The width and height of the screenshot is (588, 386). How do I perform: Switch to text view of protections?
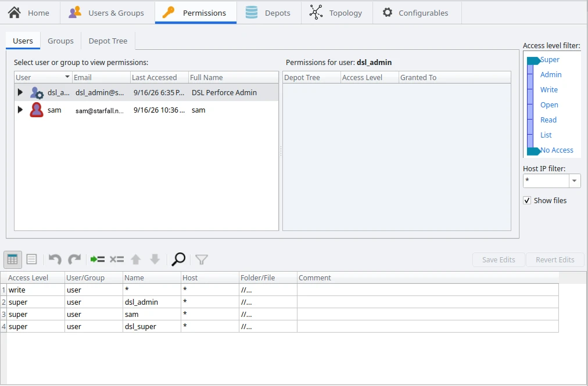click(32, 259)
